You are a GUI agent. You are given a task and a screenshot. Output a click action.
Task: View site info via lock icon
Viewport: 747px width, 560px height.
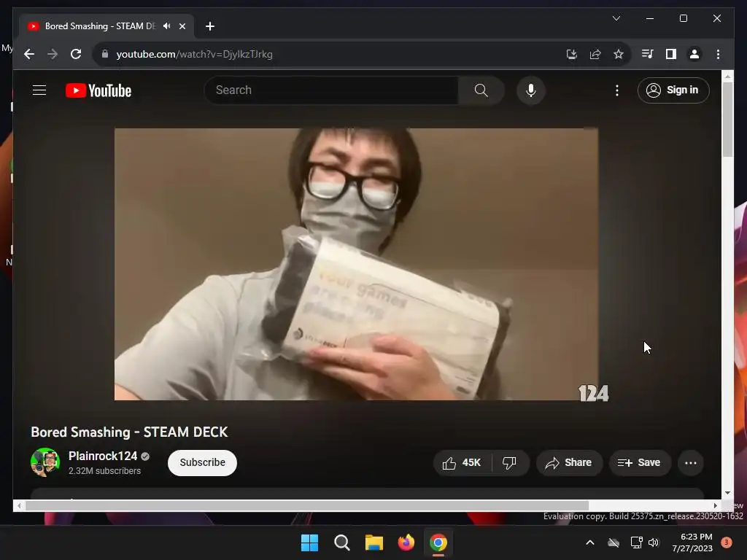click(x=105, y=54)
